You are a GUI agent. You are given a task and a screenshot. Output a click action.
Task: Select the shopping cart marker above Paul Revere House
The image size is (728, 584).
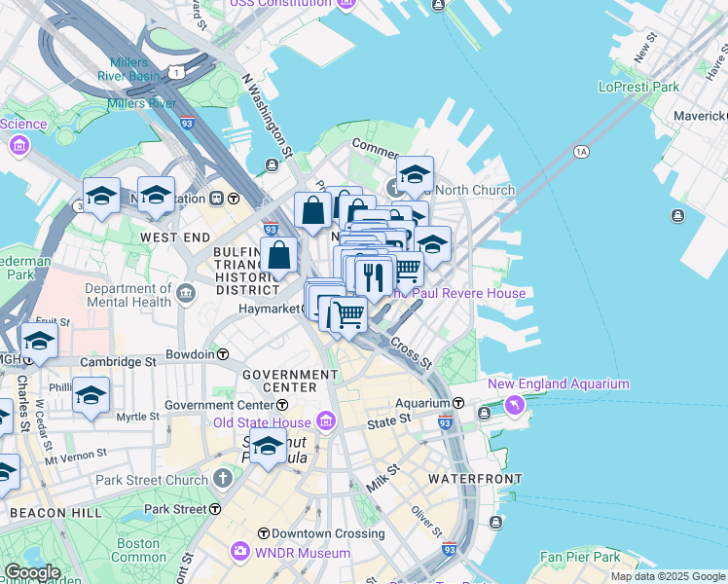point(409,269)
